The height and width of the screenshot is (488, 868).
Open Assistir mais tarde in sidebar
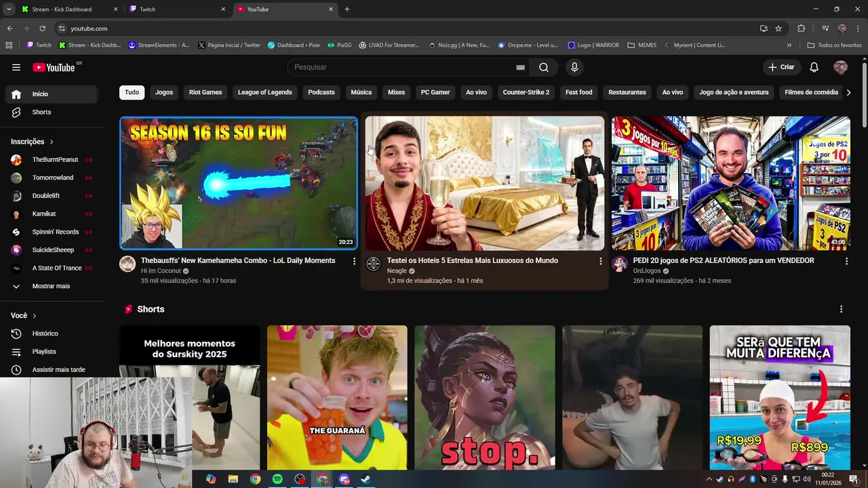[52, 370]
